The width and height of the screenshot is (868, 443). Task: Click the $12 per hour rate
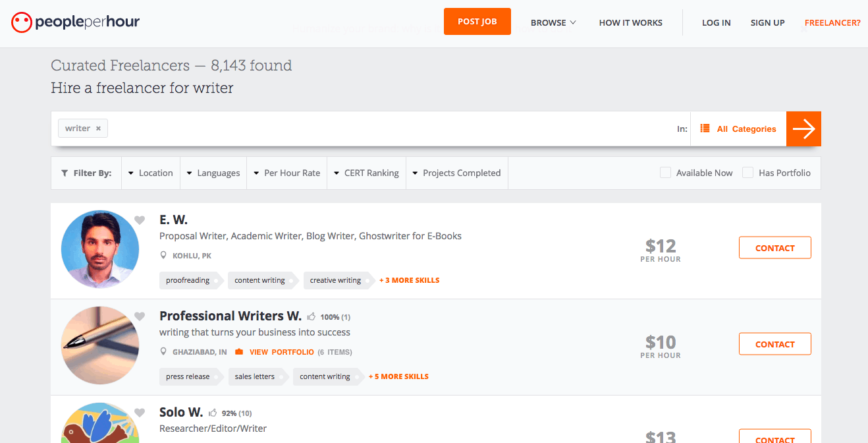pos(661,250)
